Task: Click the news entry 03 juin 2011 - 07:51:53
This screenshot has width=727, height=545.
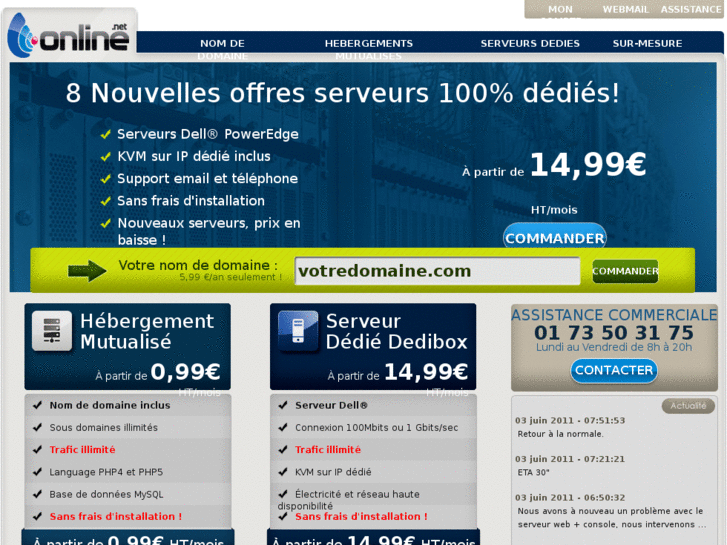Action: pyautogui.click(x=570, y=420)
